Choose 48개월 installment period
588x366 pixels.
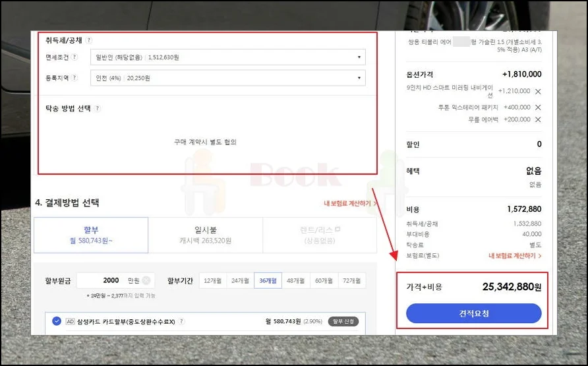(296, 280)
